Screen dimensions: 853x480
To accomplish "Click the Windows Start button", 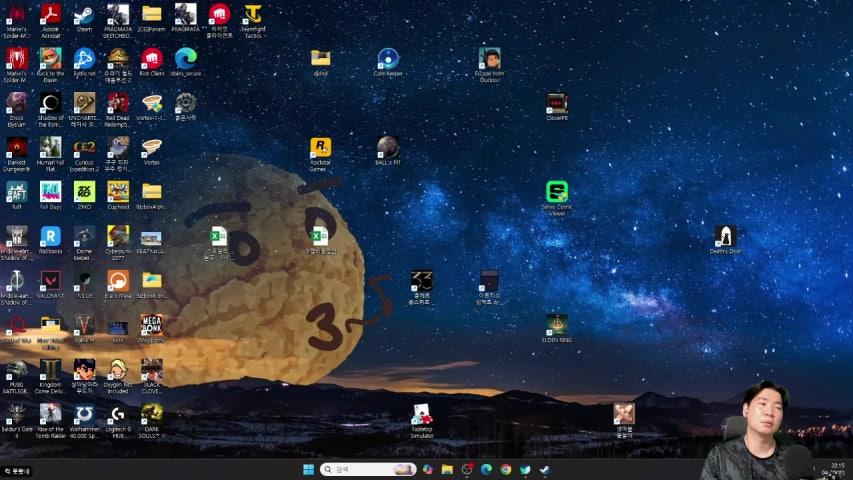I will click(308, 469).
